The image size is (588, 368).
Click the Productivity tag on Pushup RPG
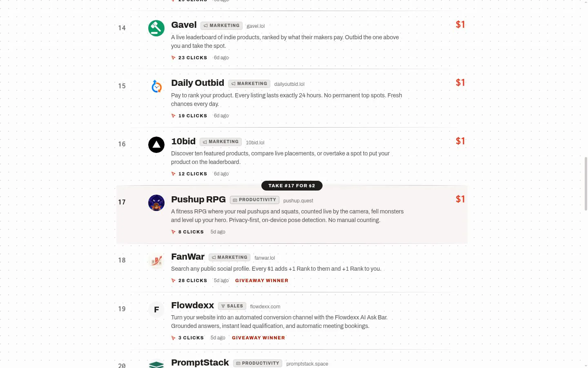[255, 200]
